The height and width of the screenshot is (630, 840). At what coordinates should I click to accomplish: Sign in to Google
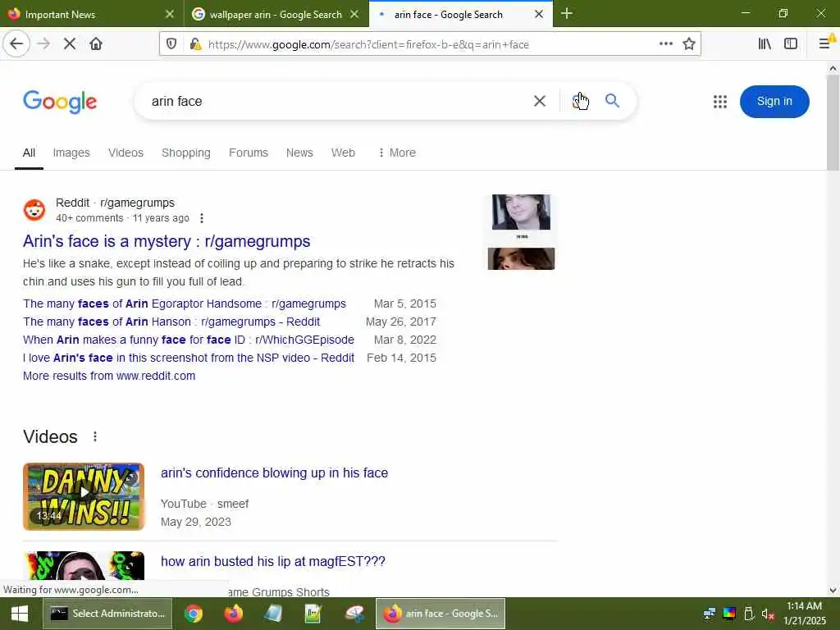(774, 101)
